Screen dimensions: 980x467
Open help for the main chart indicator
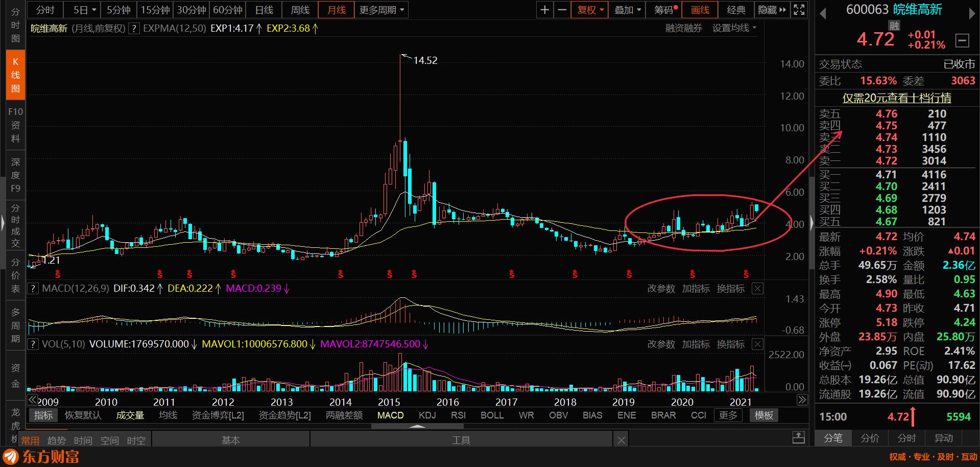click(134, 29)
